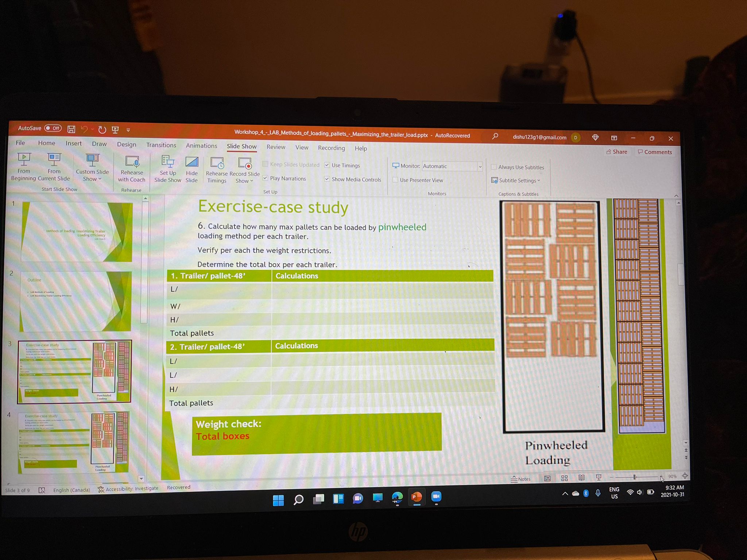Screen dimensions: 747x560
Task: Switch to Slide Sorter view in status bar
Action: (x=564, y=478)
